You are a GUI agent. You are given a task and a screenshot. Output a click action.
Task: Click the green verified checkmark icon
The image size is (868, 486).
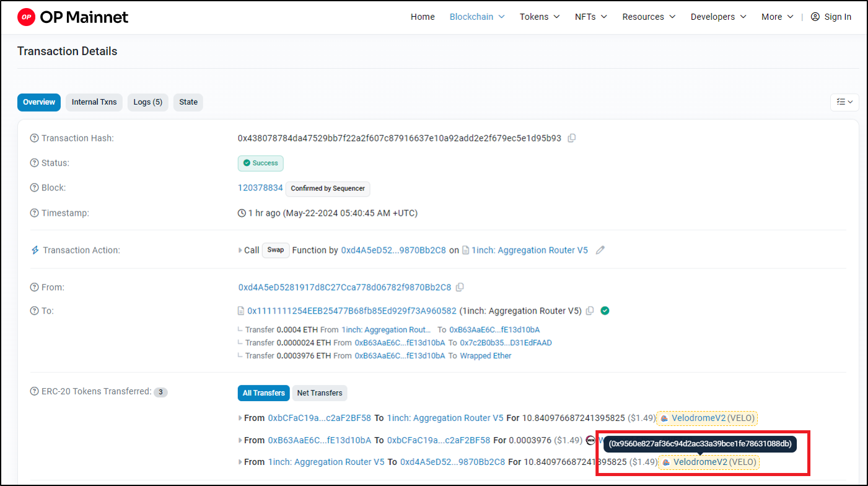pyautogui.click(x=605, y=311)
